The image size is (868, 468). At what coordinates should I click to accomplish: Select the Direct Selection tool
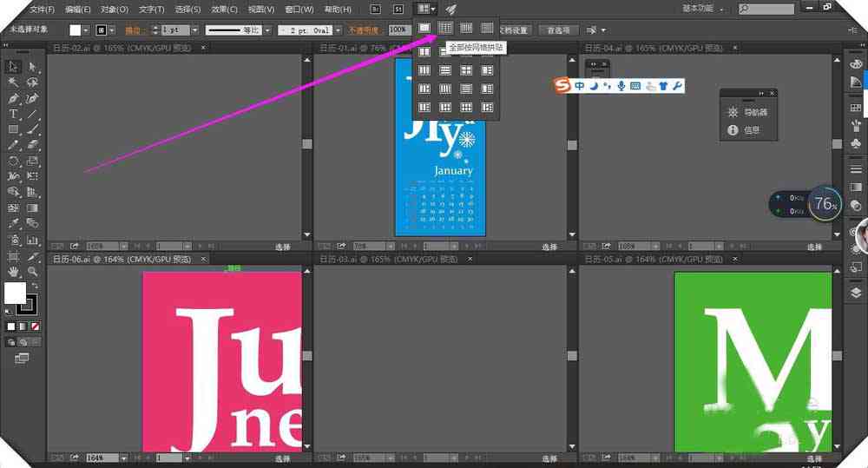click(x=32, y=67)
